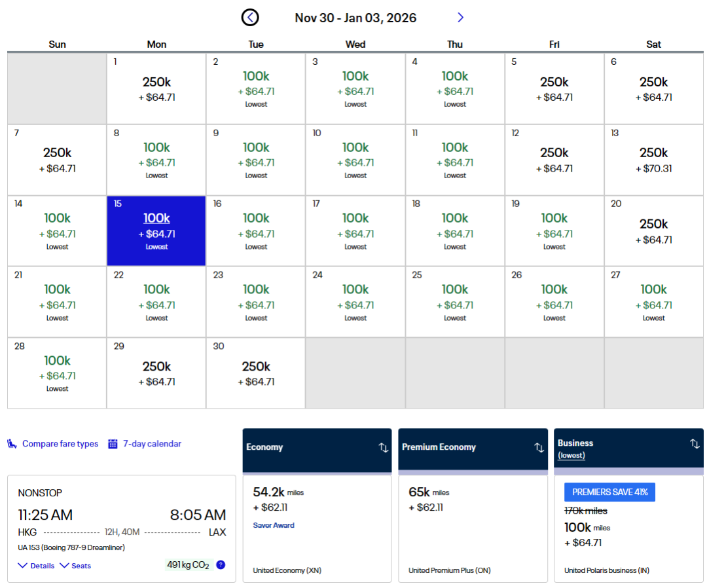The image size is (707, 588).
Task: Select December 15 highlighted date cell
Action: 156,231
